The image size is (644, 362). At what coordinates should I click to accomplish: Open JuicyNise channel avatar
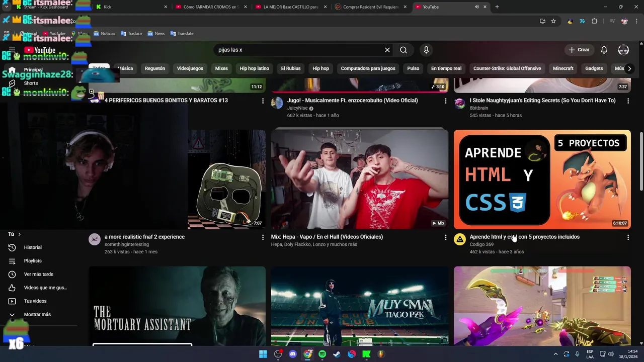coord(277,103)
